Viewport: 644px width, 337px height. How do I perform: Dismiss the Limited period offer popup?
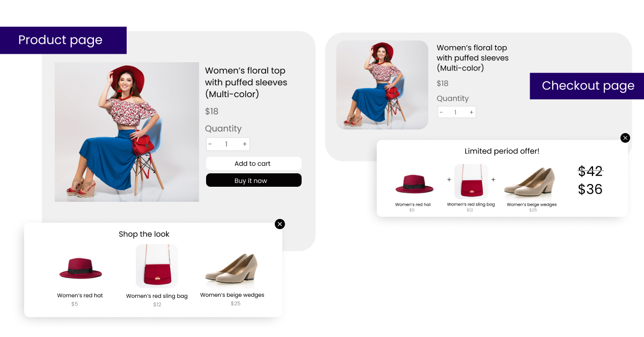coord(625,138)
